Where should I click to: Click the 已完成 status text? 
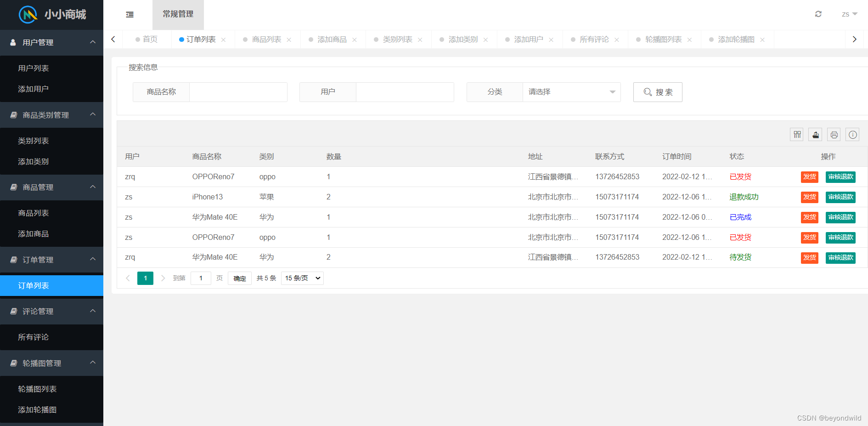[x=740, y=217]
